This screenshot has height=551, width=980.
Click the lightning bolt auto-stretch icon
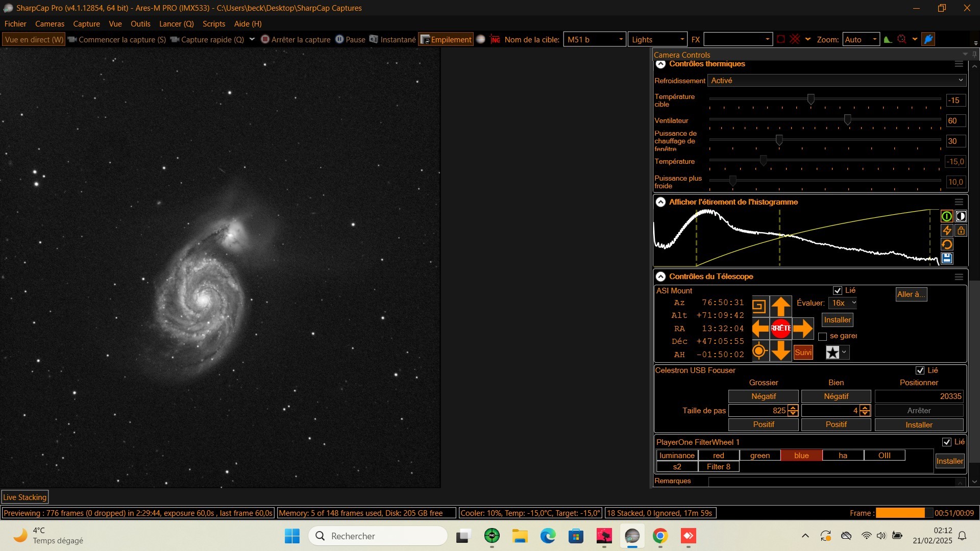[947, 231]
